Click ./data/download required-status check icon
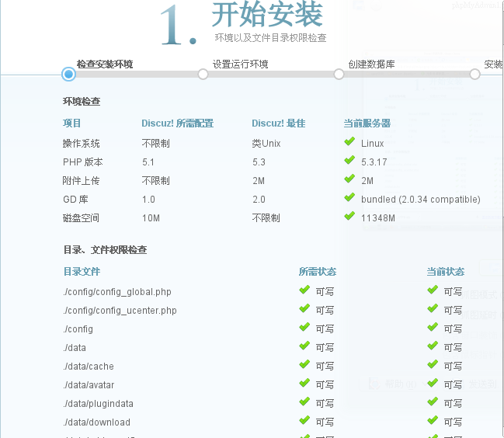The image size is (504, 438). 304,420
